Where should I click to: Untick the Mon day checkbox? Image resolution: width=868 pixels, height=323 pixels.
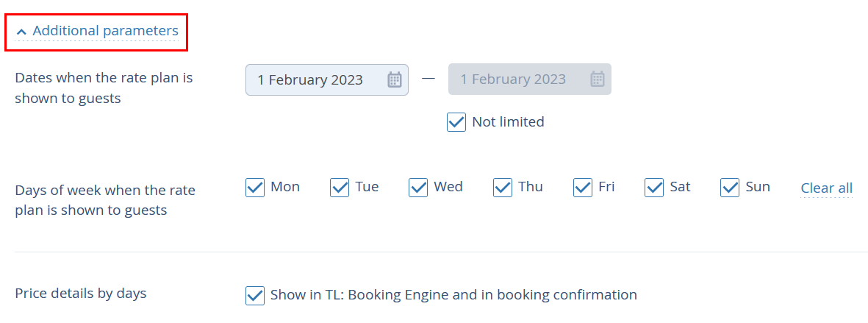coord(254,188)
